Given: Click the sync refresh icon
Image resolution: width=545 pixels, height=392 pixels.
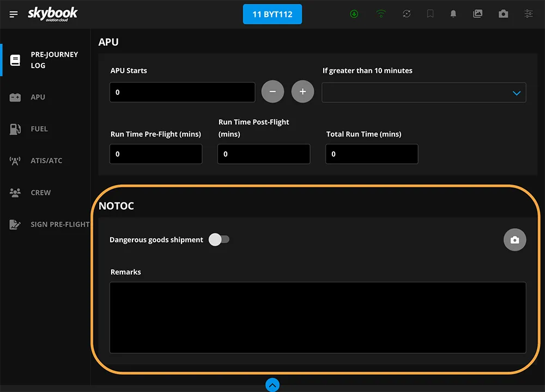Looking at the screenshot, I should pos(407,14).
